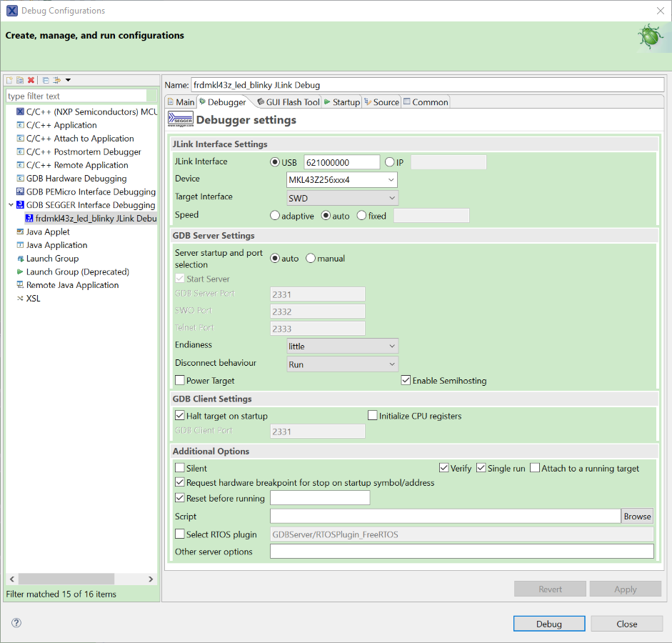Image resolution: width=672 pixels, height=643 pixels.
Task: Toggle Select RTOS plugin checkbox
Action: [180, 534]
